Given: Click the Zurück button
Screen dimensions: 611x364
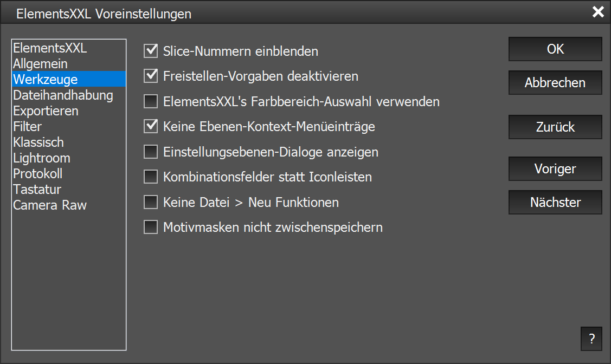Looking at the screenshot, I should point(555,127).
